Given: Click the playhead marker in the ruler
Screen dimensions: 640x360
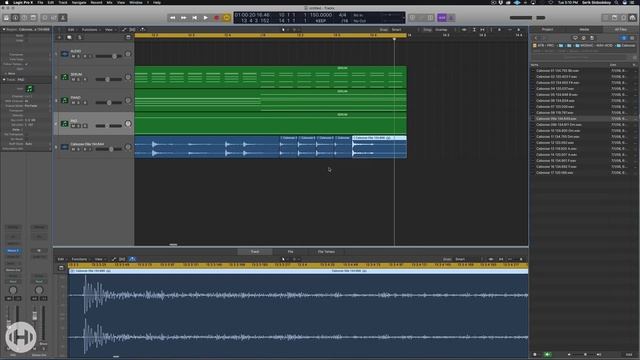Looking at the screenshot, I should pos(394,39).
